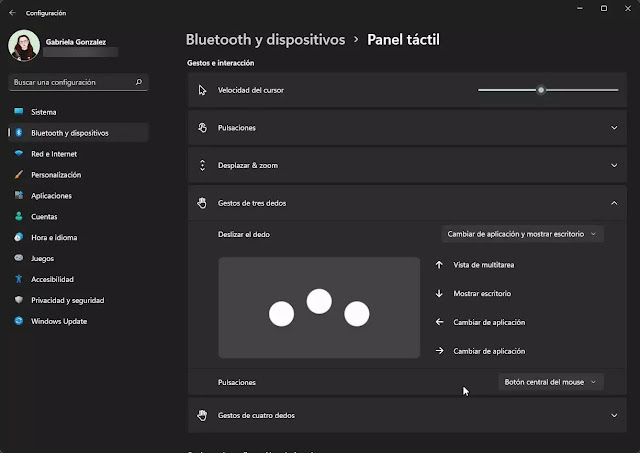Open Privacidad y seguridad settings

click(78, 300)
